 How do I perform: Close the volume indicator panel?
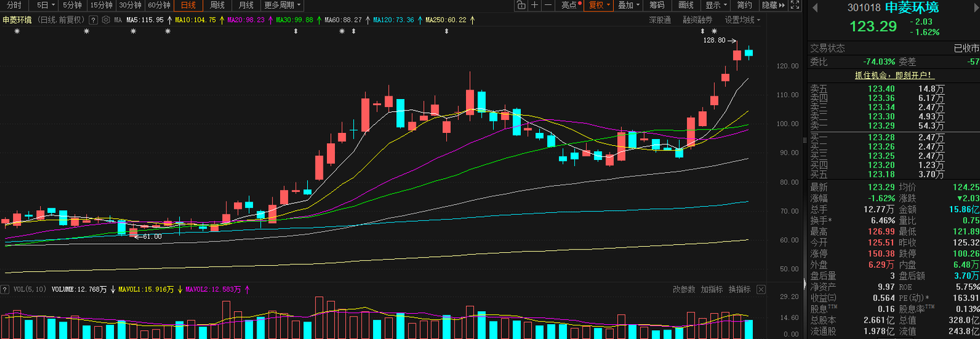(761, 290)
